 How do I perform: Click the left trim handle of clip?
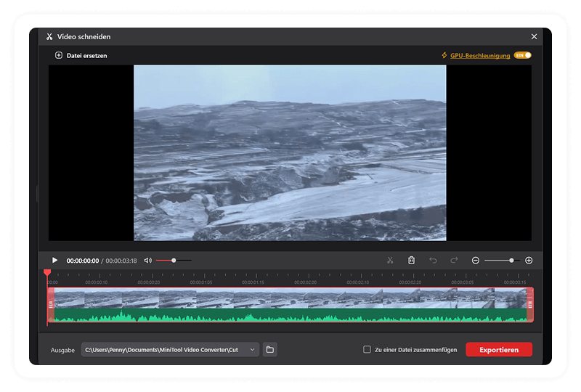(x=51, y=305)
